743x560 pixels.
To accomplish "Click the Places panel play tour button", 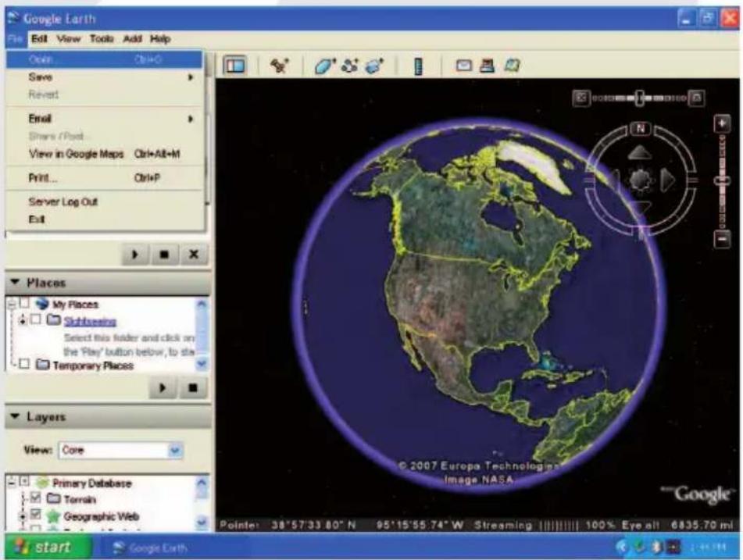I will tap(163, 387).
